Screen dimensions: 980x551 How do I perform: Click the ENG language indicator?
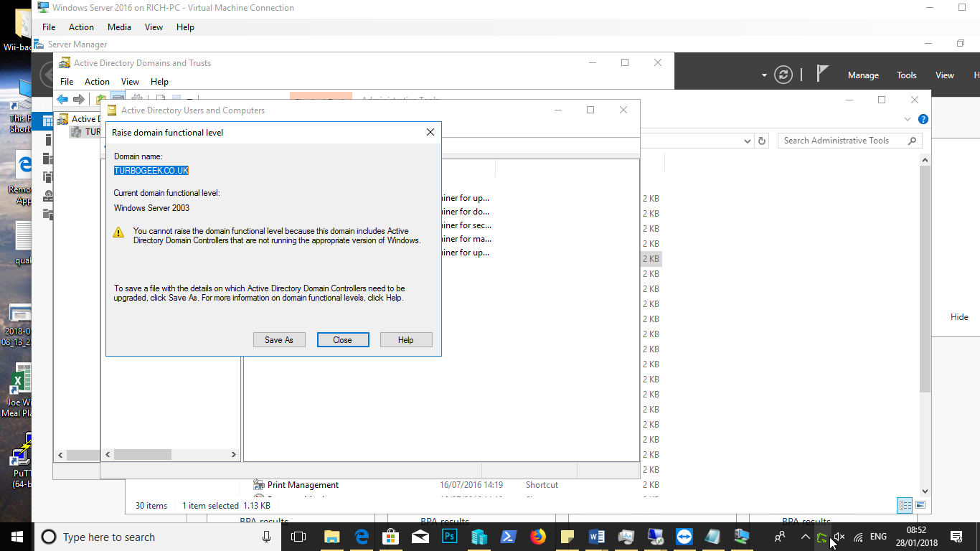[x=878, y=537]
